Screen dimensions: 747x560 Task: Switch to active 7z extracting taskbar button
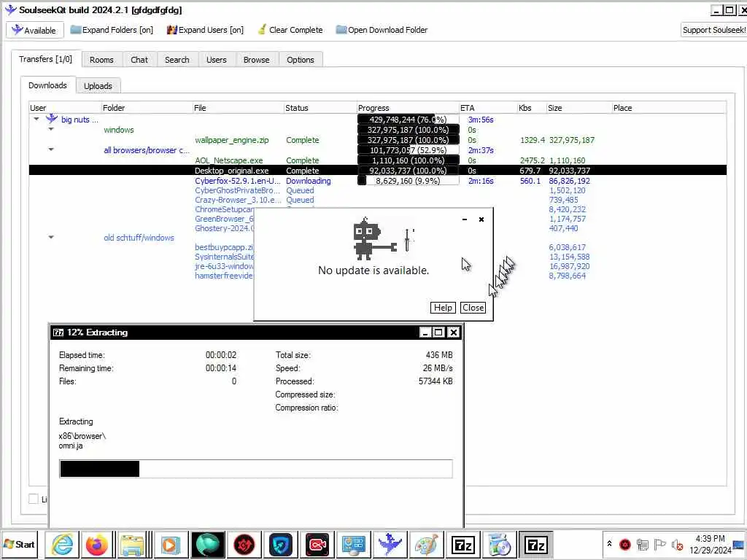536,544
